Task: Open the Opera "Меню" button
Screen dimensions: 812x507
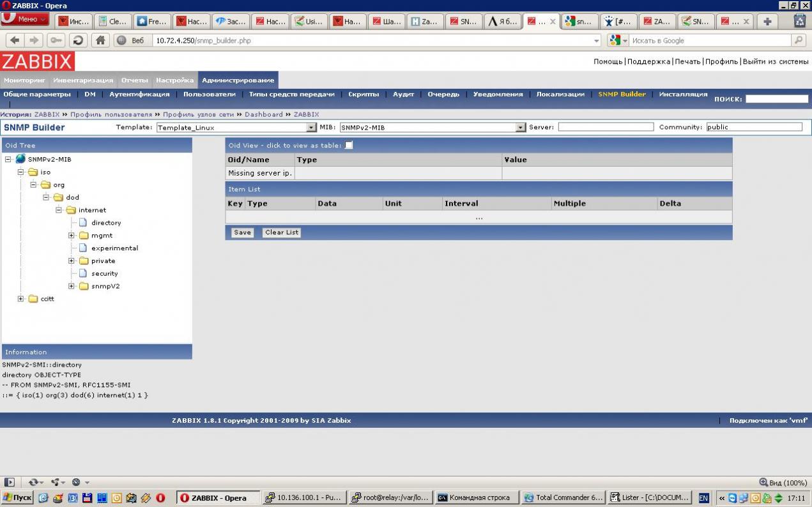Action: coord(25,19)
